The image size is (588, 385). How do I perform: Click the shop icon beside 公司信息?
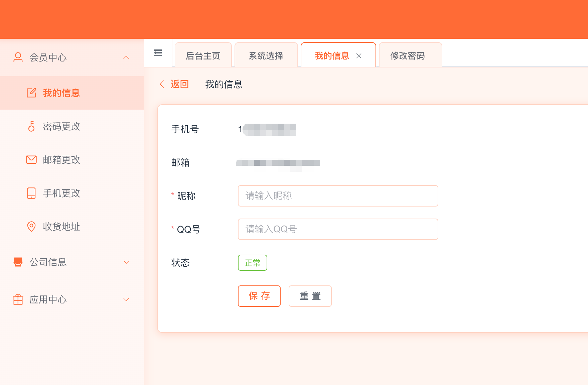(18, 262)
